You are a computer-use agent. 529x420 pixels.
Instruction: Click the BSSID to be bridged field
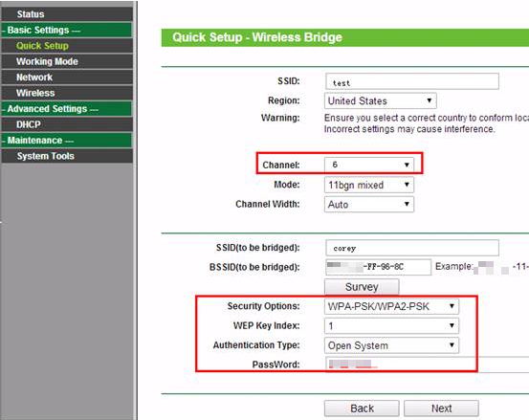[378, 267]
